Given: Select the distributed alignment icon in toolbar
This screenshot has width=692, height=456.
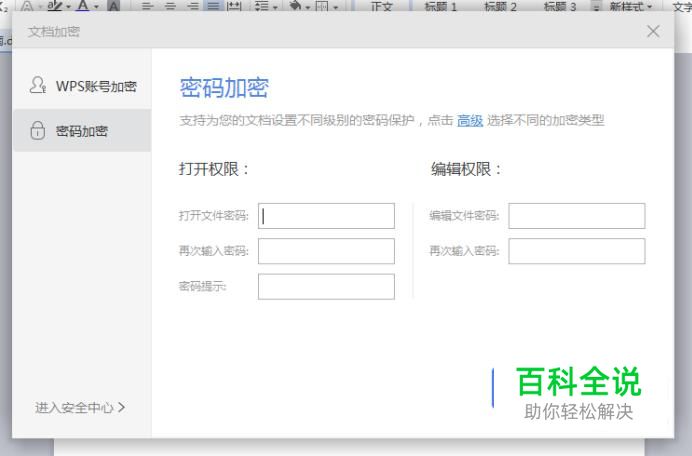Looking at the screenshot, I should [234, 6].
